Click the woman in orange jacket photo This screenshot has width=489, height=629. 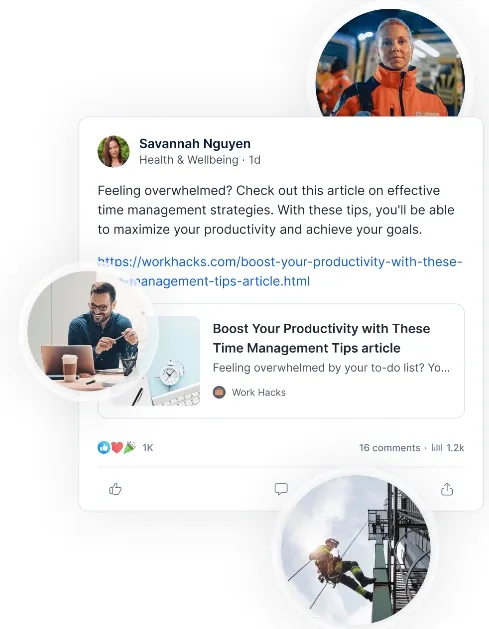click(390, 63)
